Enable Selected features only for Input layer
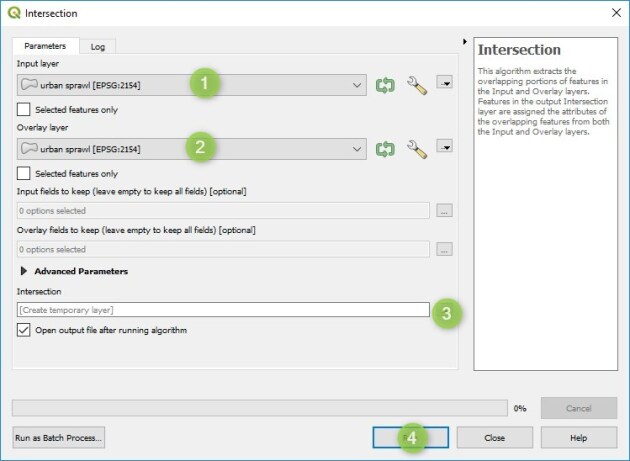 [24, 109]
